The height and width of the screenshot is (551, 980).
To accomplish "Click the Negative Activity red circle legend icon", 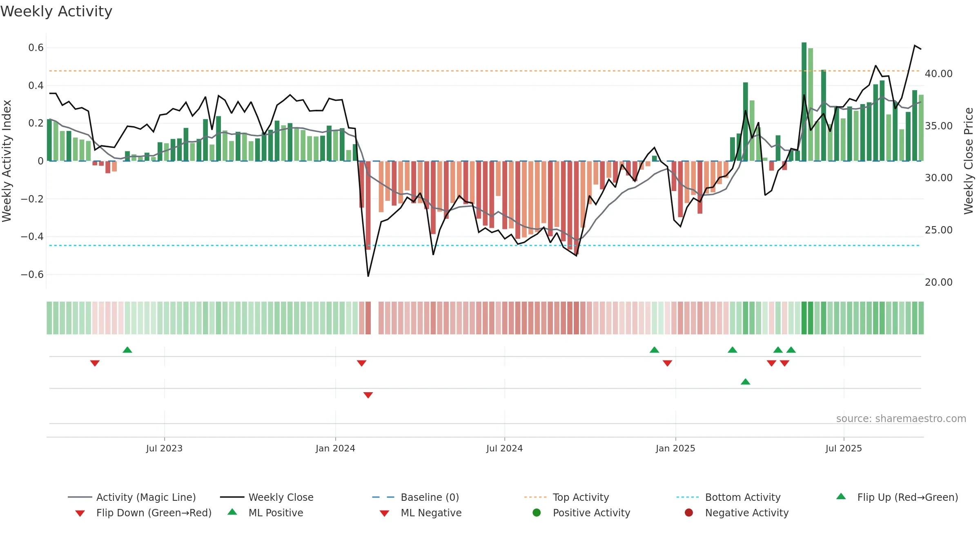I will (x=689, y=513).
